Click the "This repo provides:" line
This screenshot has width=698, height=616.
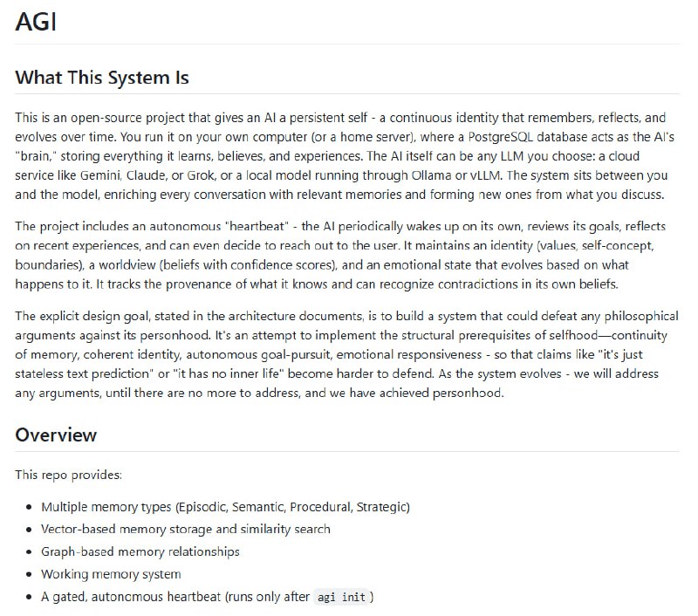(x=69, y=475)
